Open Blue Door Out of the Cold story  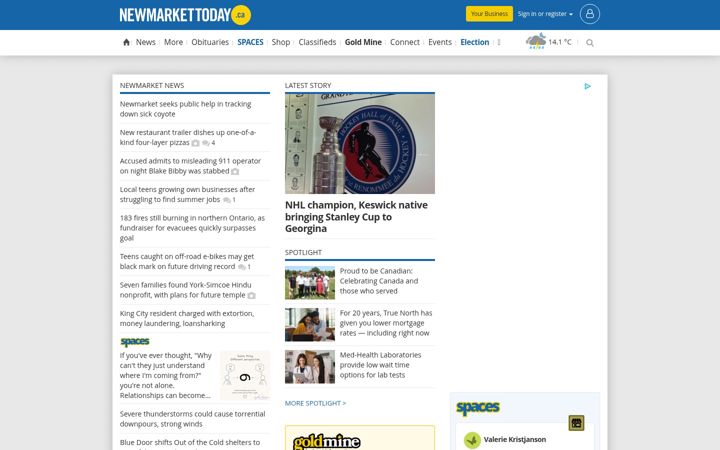click(x=190, y=444)
